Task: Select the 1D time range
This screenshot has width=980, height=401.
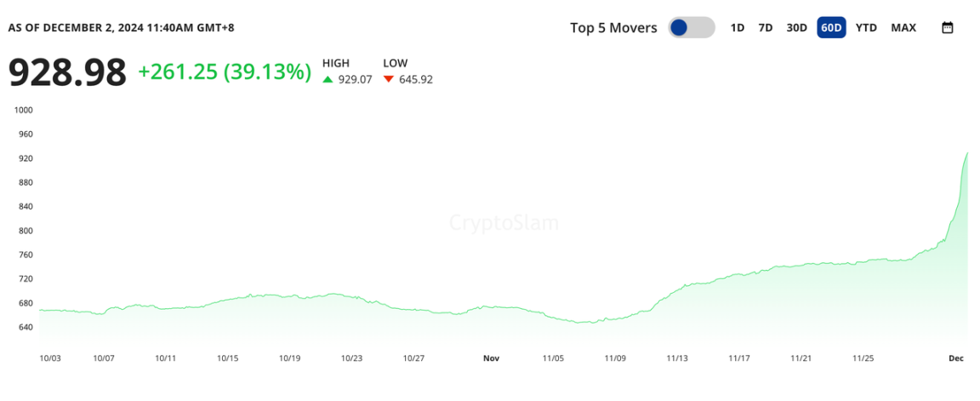Action: click(x=738, y=27)
